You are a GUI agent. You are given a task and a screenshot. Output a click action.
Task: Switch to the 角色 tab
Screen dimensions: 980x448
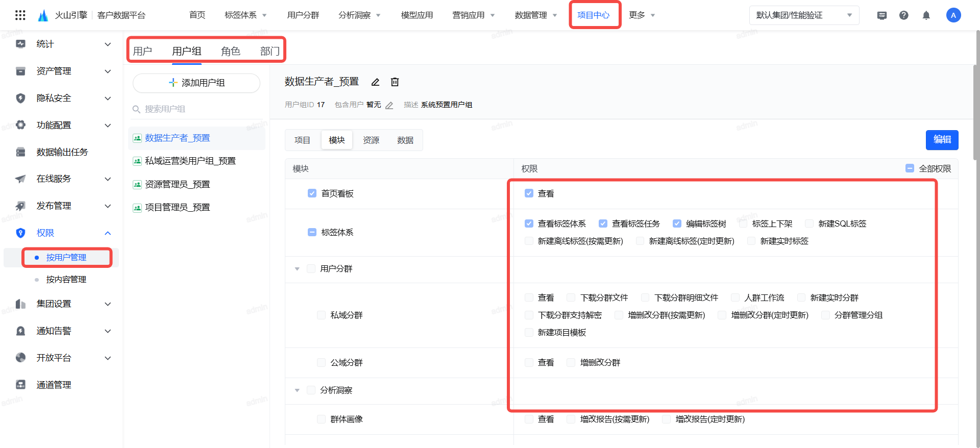click(x=230, y=51)
